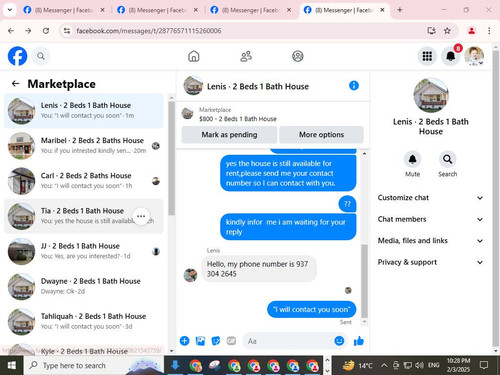Screen dimensions: 500x375
Task: Search within the Lenis conversation
Action: (447, 159)
